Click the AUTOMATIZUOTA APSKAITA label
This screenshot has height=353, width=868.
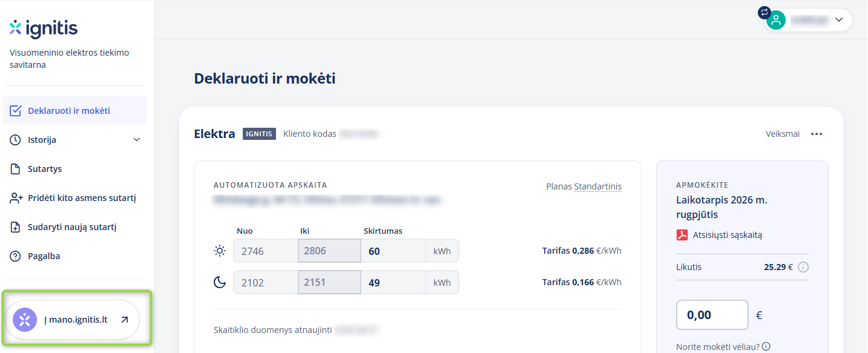(271, 185)
